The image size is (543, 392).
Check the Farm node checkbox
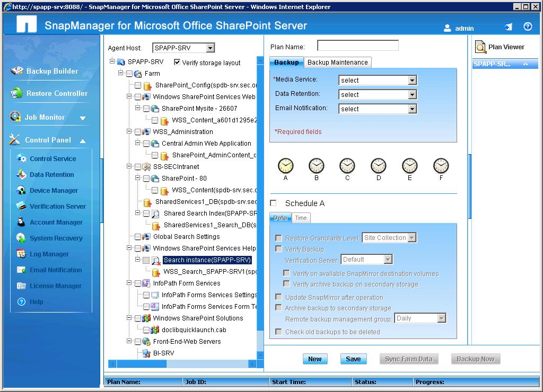(129, 73)
